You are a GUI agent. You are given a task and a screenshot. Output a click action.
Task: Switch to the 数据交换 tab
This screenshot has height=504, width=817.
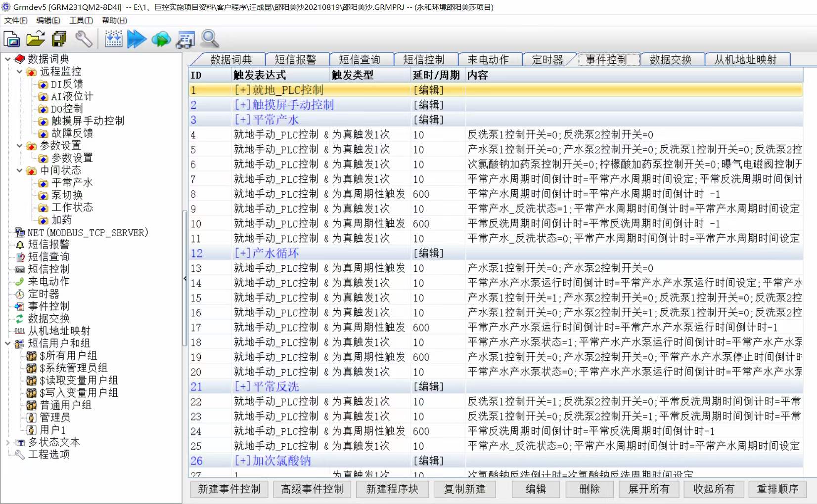coord(670,60)
